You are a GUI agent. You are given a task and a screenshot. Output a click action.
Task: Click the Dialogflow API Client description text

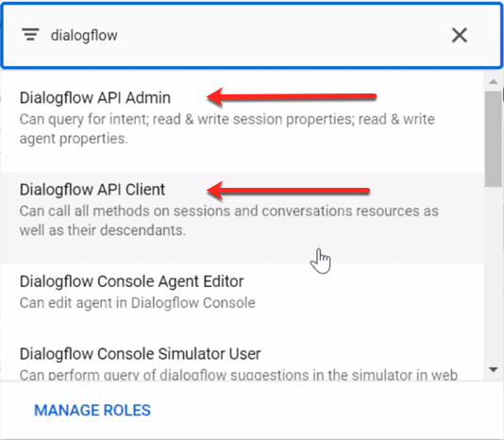(228, 221)
